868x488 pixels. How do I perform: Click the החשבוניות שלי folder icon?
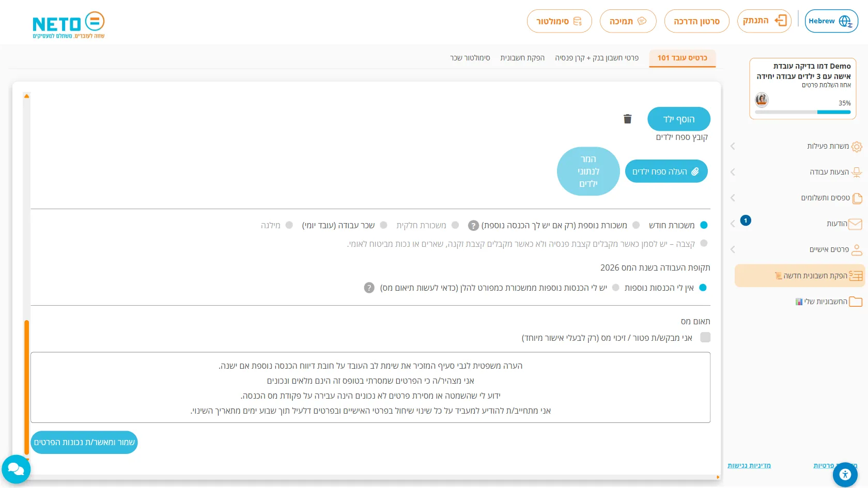pos(856,302)
